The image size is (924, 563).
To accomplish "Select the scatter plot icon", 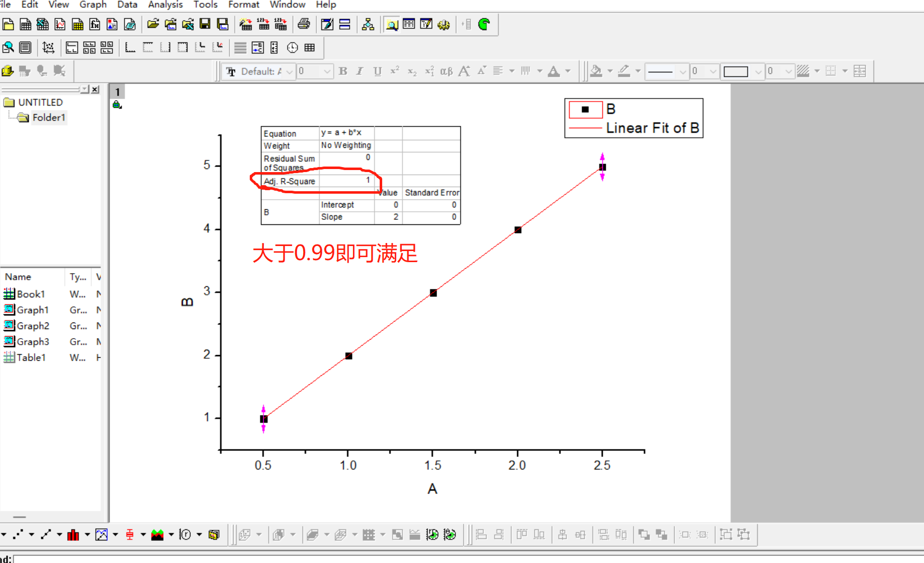I will [18, 535].
